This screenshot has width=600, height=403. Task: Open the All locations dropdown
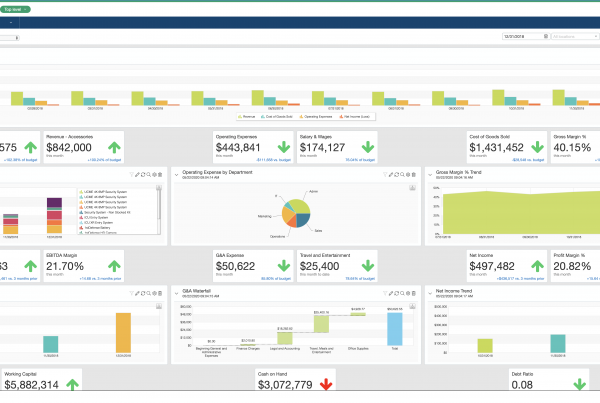click(573, 36)
